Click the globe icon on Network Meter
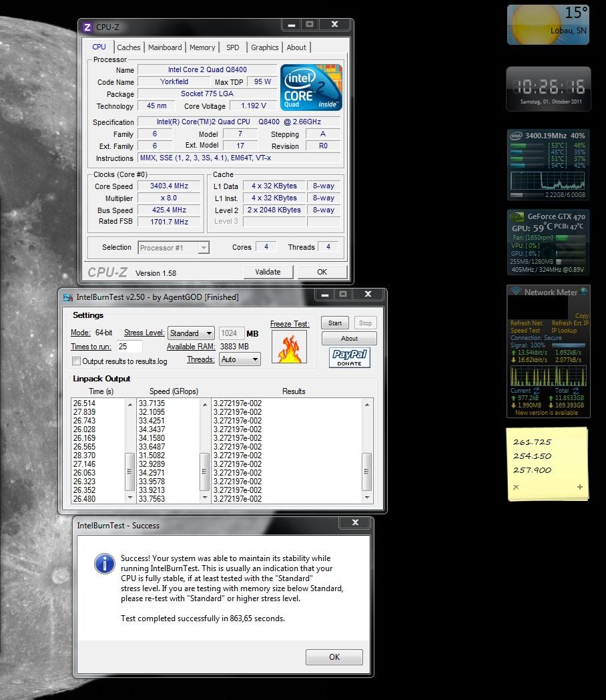 [583, 291]
